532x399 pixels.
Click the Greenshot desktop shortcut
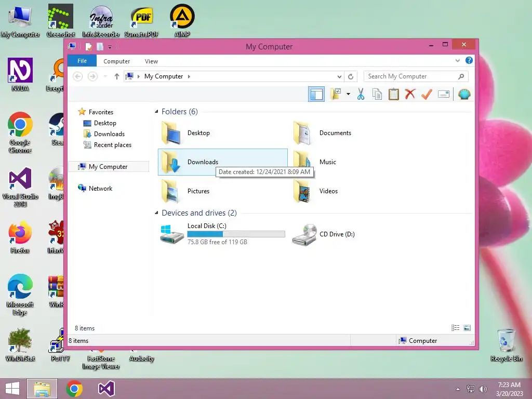pyautogui.click(x=61, y=20)
